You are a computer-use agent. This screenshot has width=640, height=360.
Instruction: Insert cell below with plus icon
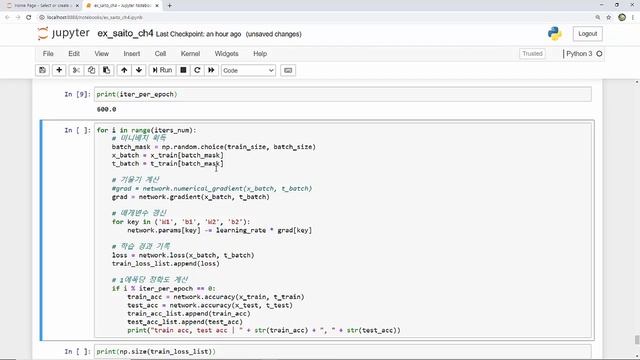pyautogui.click(x=59, y=70)
